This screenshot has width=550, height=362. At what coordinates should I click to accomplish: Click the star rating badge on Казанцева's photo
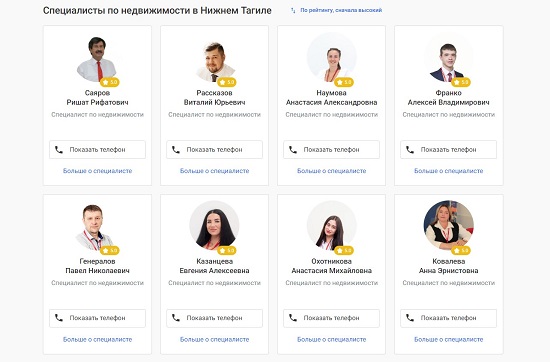227,250
